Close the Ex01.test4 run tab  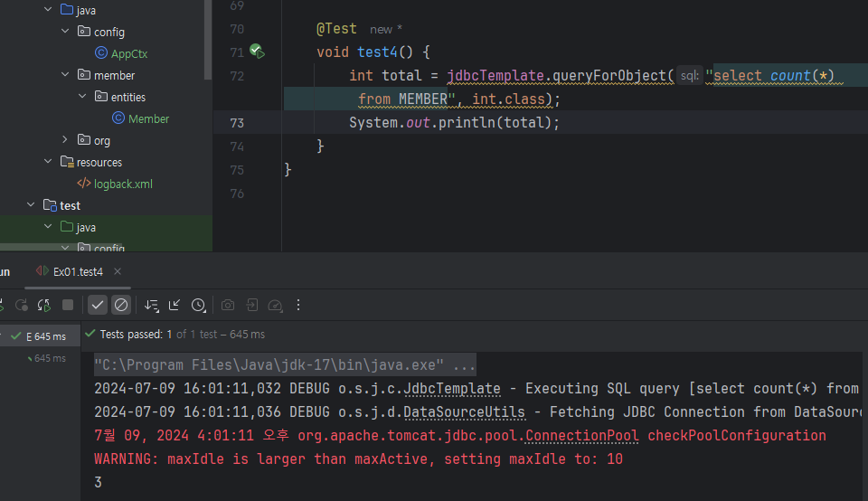click(118, 271)
